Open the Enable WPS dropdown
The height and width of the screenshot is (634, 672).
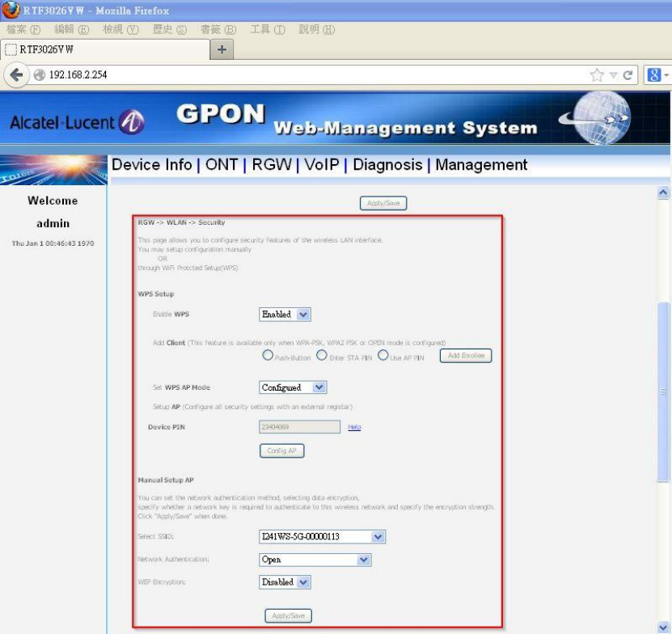click(285, 315)
